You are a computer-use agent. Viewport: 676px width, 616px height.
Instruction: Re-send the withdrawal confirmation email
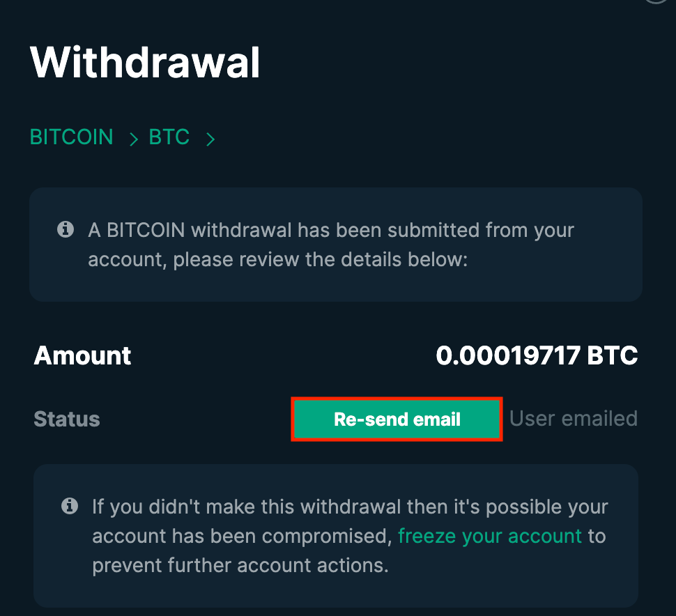397,419
